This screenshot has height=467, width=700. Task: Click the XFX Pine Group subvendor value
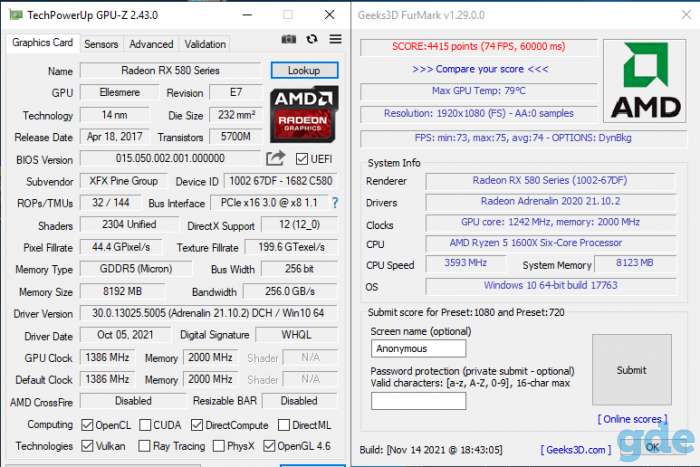124,181
